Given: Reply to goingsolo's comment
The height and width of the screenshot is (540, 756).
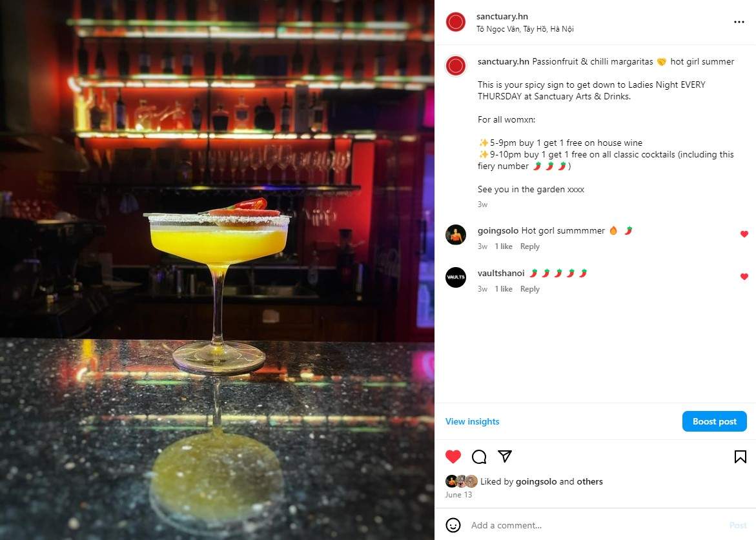Looking at the screenshot, I should coord(529,246).
